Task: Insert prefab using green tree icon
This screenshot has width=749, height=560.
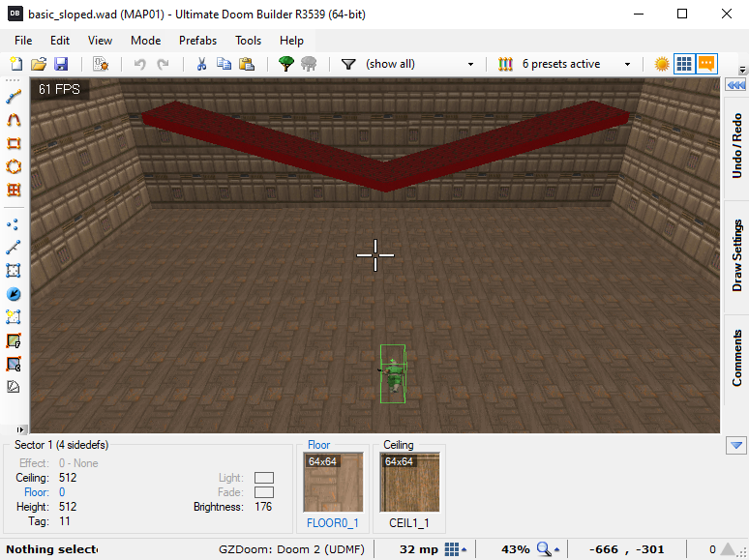Action: 286,64
